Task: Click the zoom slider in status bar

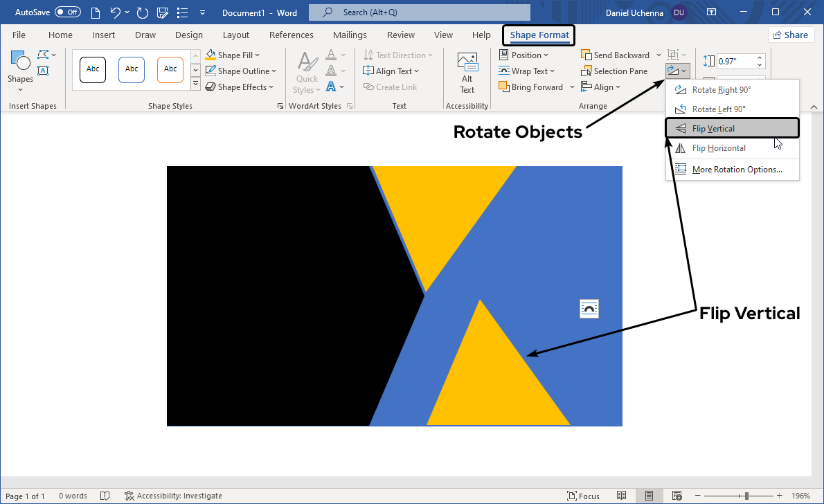Action: pyautogui.click(x=746, y=496)
